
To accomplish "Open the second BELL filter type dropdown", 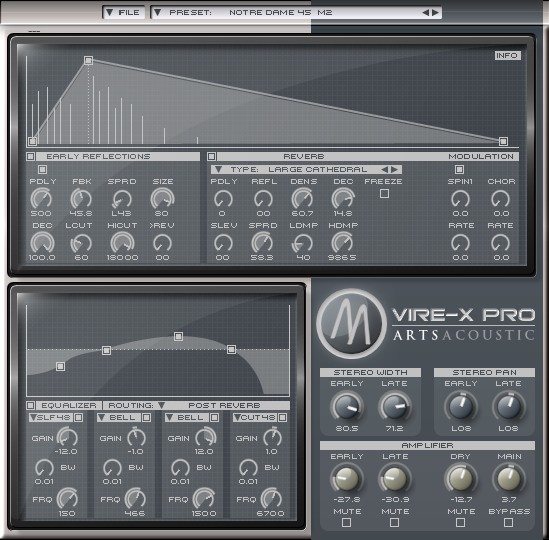I will [x=169, y=417].
